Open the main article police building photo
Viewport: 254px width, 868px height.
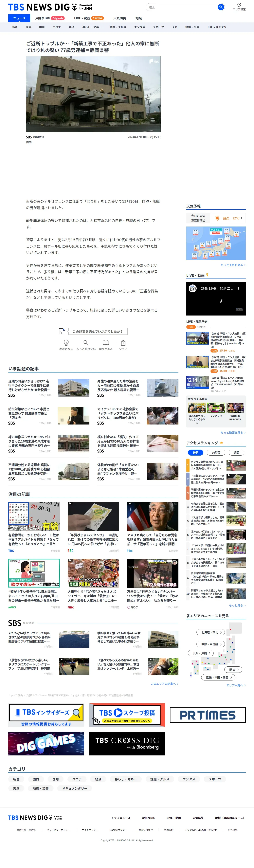tap(93, 94)
